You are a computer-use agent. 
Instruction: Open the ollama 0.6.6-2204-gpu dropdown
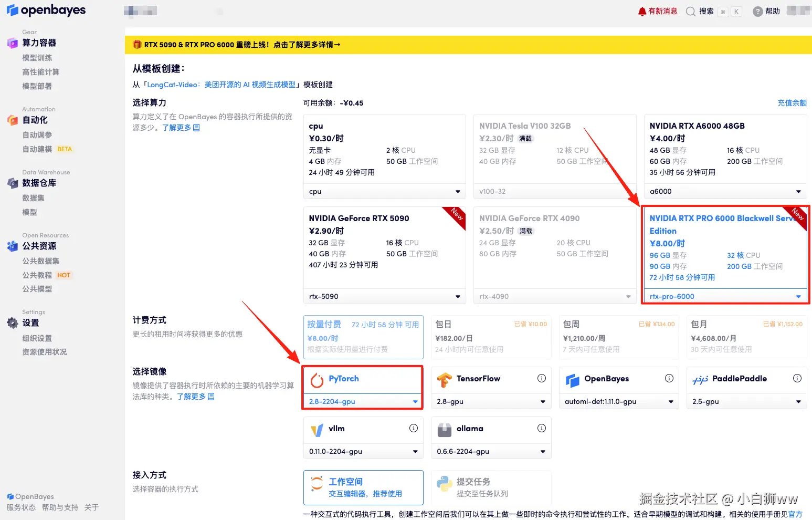[491, 452]
